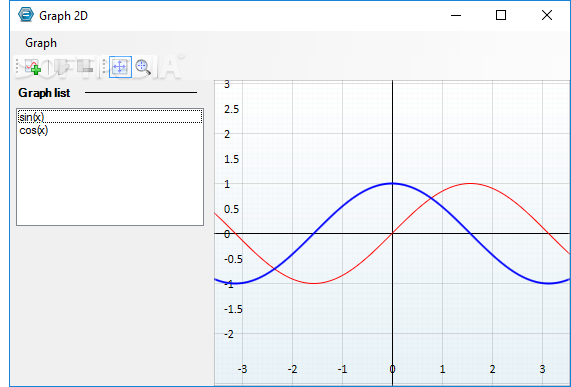Minimize the Graph 2D window
This screenshot has height=387, width=571.
(456, 15)
